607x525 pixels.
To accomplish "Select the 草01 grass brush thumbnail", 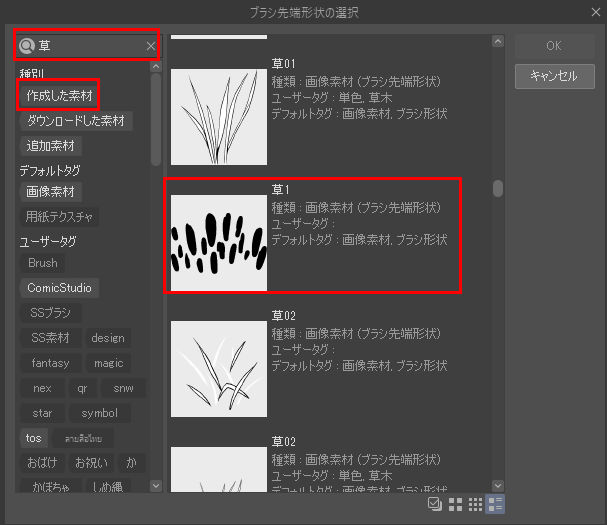I will coord(218,116).
